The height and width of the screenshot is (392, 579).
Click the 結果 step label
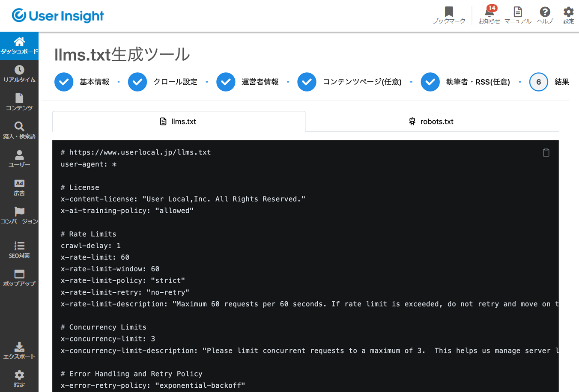(562, 82)
